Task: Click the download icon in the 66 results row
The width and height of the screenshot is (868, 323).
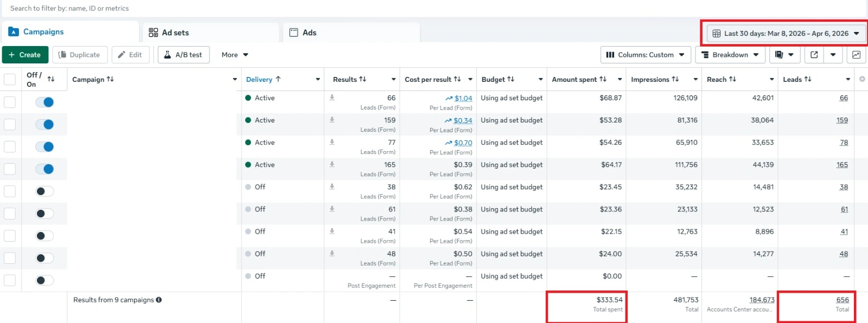Action: tap(332, 98)
